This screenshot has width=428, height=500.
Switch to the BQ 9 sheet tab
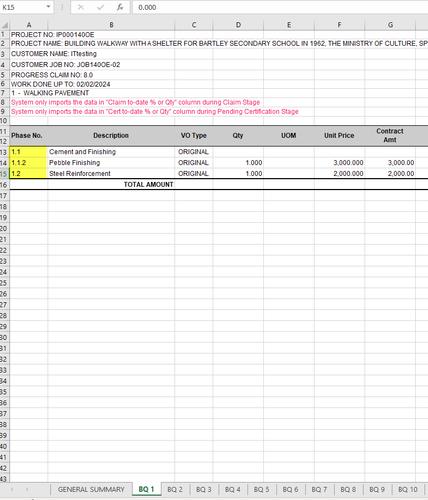coord(377,489)
